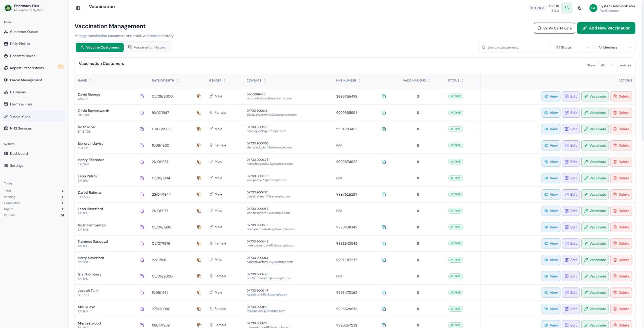Select the Vaccine Customers tab

point(100,47)
